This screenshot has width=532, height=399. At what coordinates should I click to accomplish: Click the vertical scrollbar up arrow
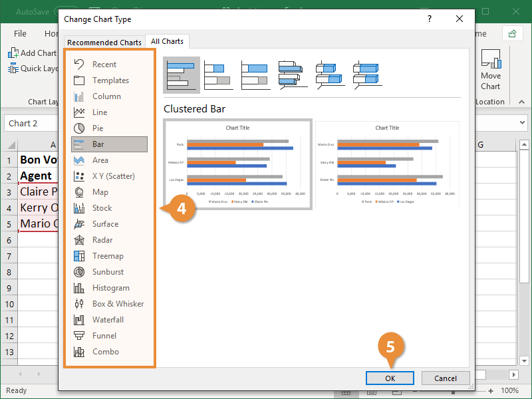coord(524,145)
